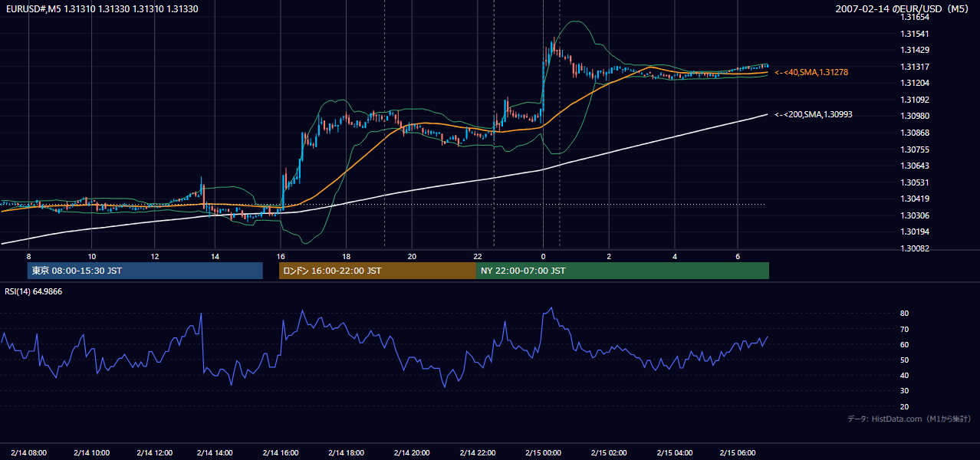Select price level 1.31317 on the axis

coord(914,67)
